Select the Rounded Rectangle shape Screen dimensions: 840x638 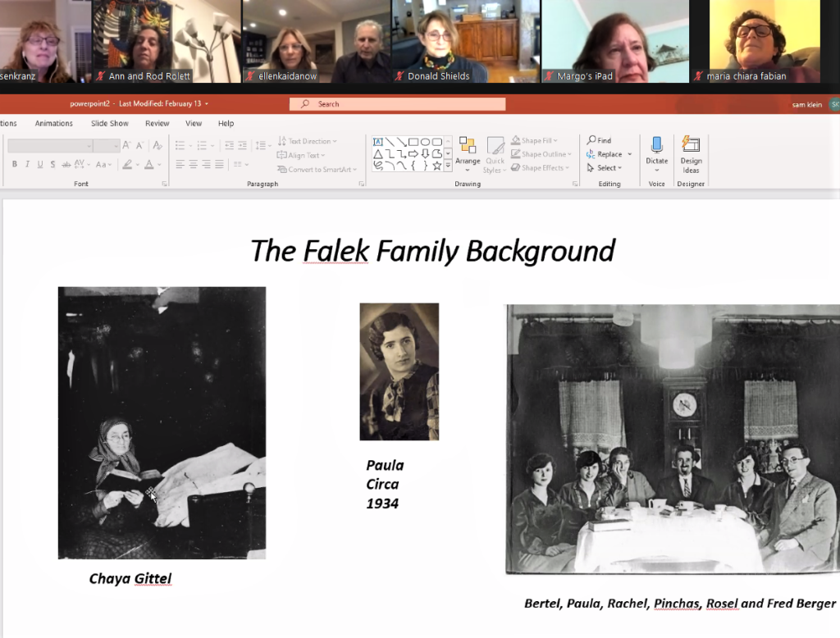437,142
